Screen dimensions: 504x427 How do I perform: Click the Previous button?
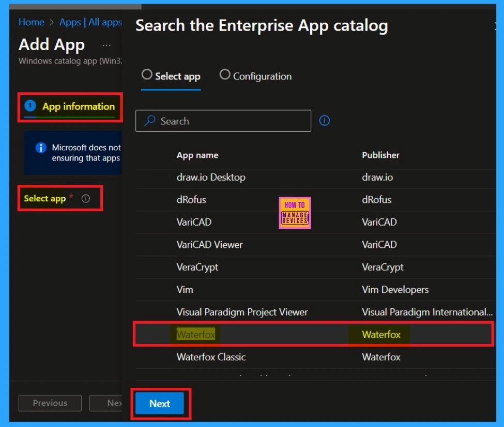50,403
